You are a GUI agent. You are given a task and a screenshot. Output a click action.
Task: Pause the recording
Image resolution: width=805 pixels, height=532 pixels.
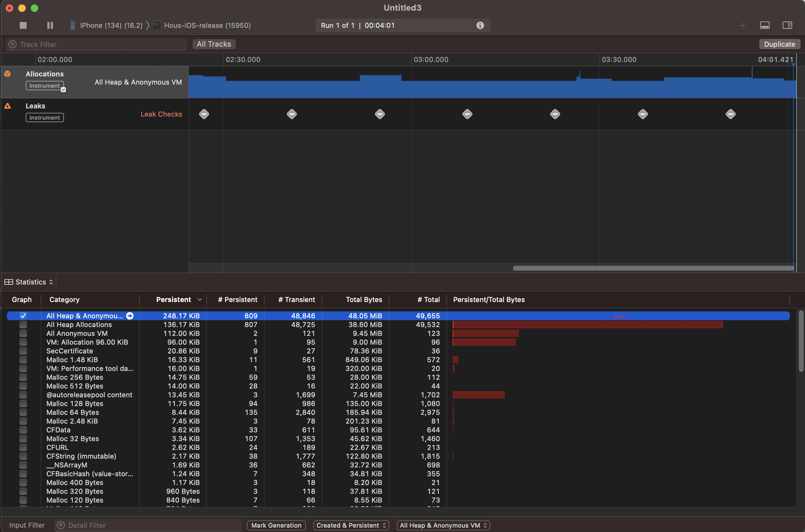click(x=50, y=25)
